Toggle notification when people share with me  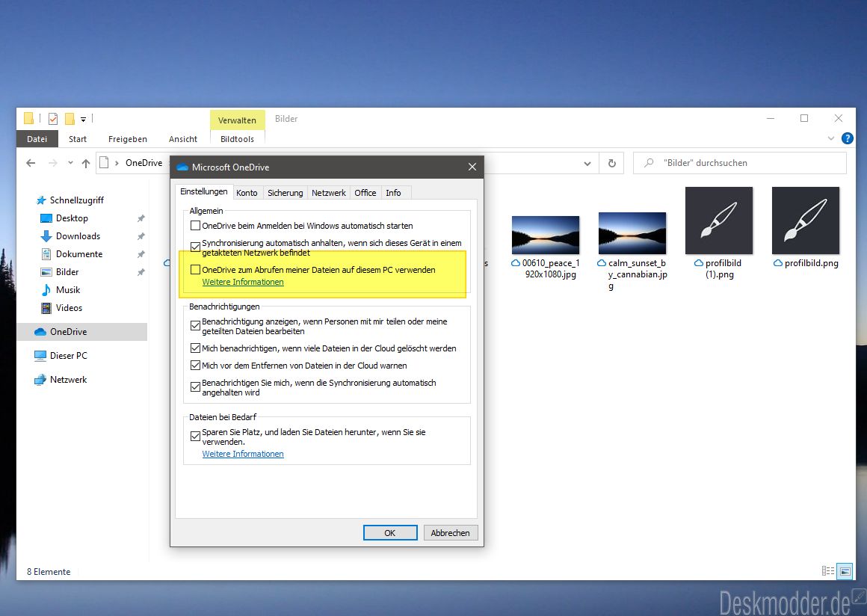point(195,326)
